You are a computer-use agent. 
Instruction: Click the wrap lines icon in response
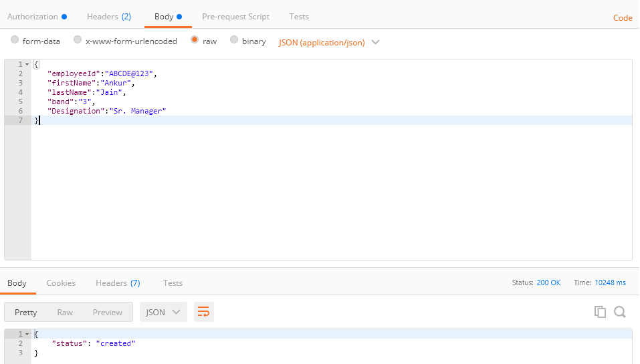coord(203,312)
